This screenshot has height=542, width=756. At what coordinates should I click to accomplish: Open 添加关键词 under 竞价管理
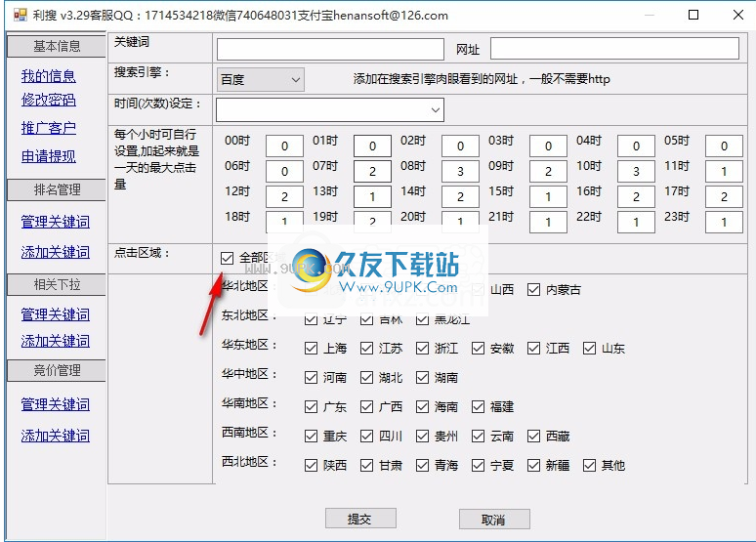(56, 436)
